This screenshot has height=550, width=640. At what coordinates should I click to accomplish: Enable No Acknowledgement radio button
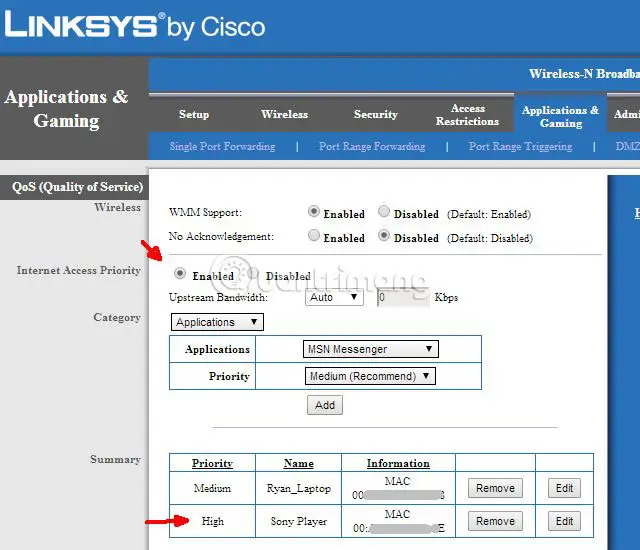pyautogui.click(x=313, y=235)
